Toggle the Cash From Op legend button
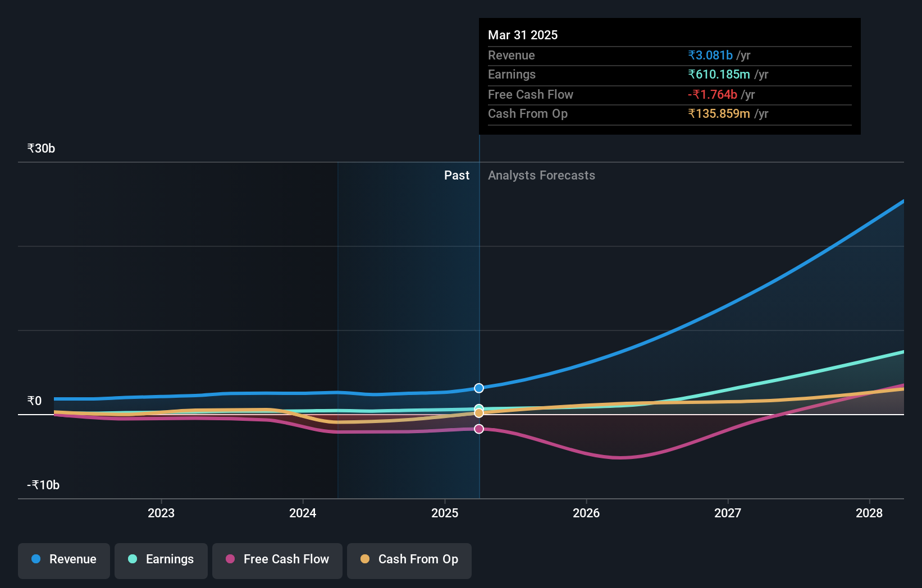922x588 pixels. 409,561
